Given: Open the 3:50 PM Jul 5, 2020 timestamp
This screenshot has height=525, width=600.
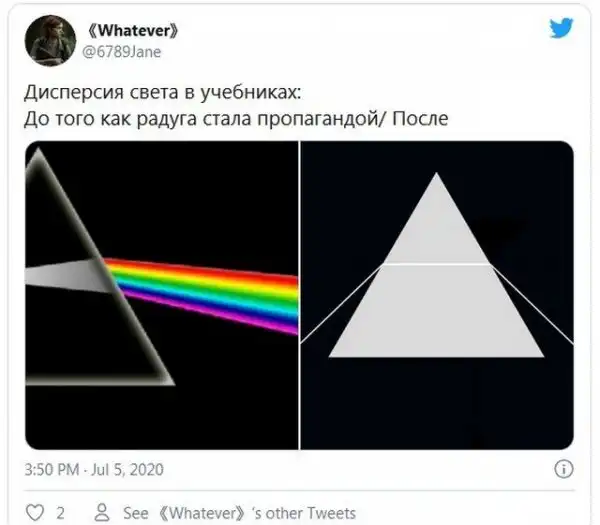Looking at the screenshot, I should (94, 470).
